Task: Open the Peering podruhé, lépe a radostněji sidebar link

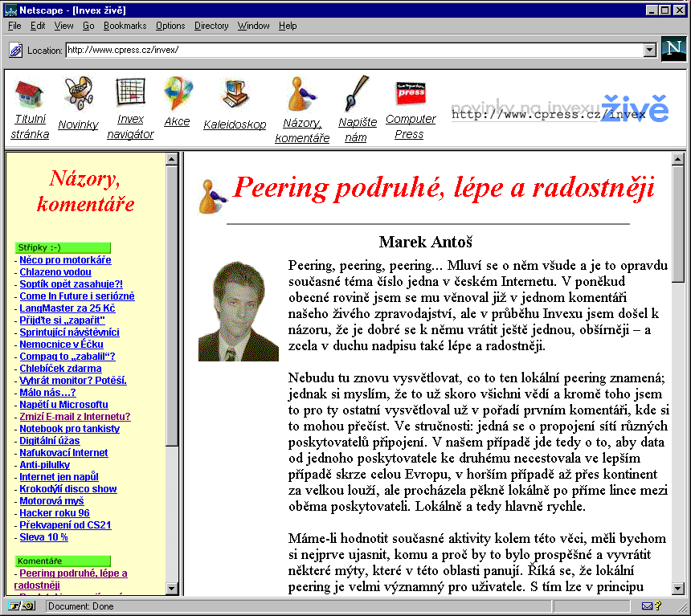Action: pyautogui.click(x=71, y=579)
